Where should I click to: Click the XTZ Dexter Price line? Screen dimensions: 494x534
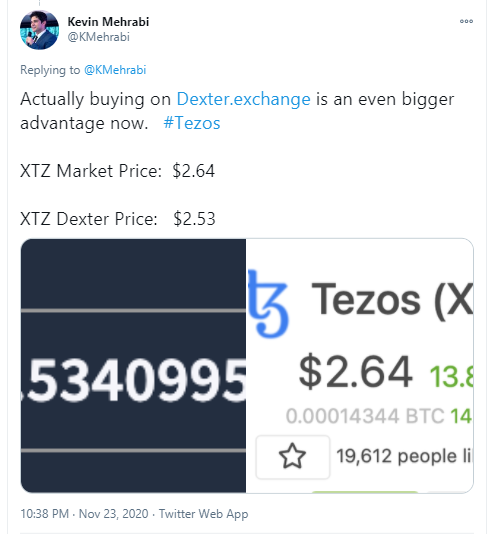click(117, 219)
